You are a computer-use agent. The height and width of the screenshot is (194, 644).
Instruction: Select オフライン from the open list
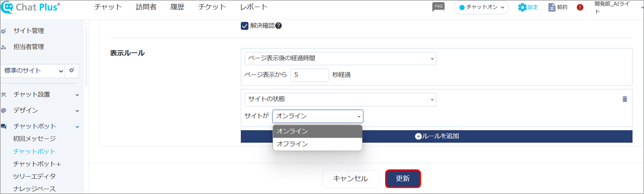317,144
